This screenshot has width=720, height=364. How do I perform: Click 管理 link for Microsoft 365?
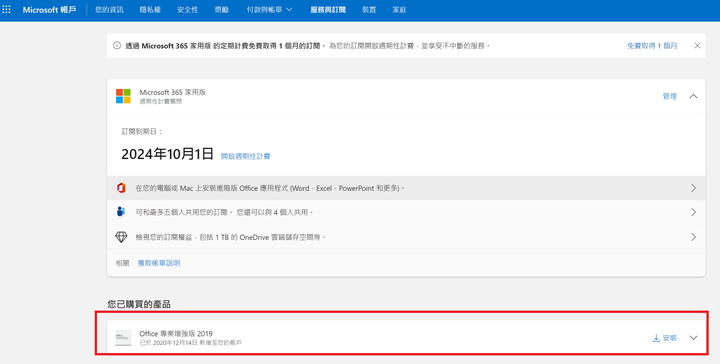[x=669, y=96]
